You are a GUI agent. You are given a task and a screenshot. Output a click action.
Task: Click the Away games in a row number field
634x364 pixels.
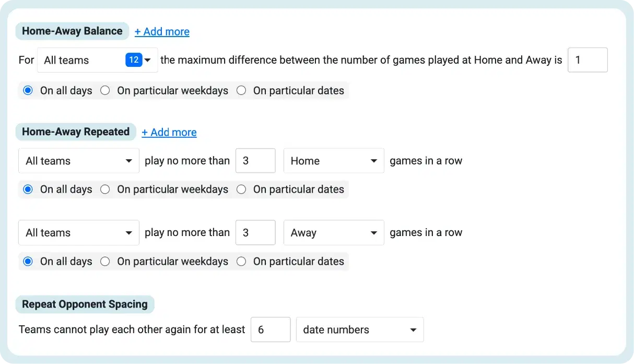tap(255, 233)
